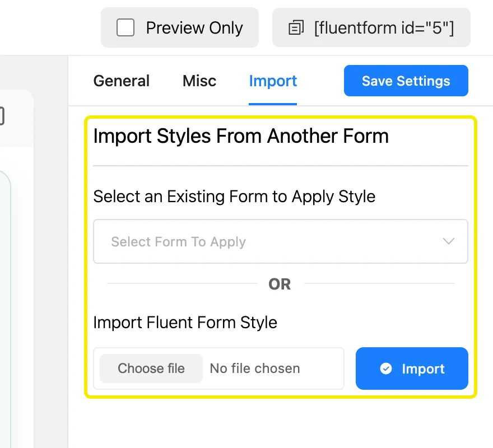493x448 pixels.
Task: Click the copy shortcode icon
Action: point(296,27)
